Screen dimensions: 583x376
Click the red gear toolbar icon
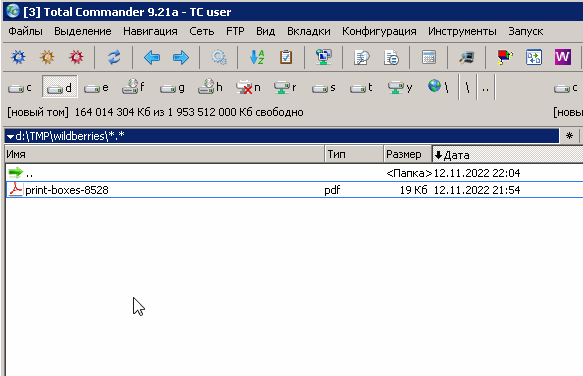coord(76,57)
